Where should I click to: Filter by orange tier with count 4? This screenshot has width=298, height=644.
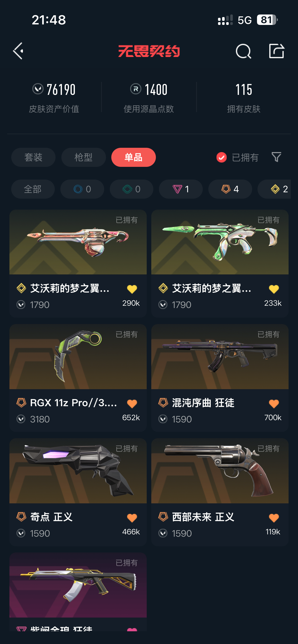[230, 189]
